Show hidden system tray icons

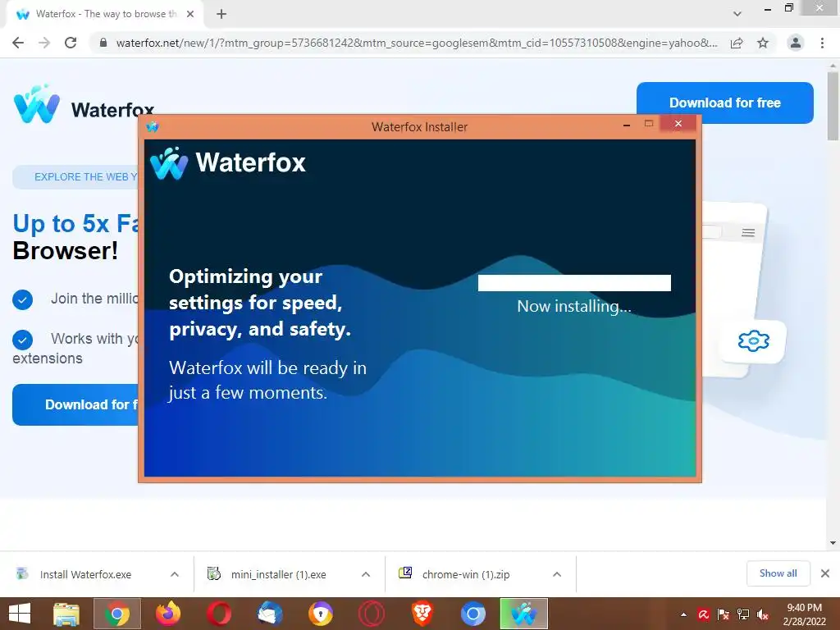point(683,614)
